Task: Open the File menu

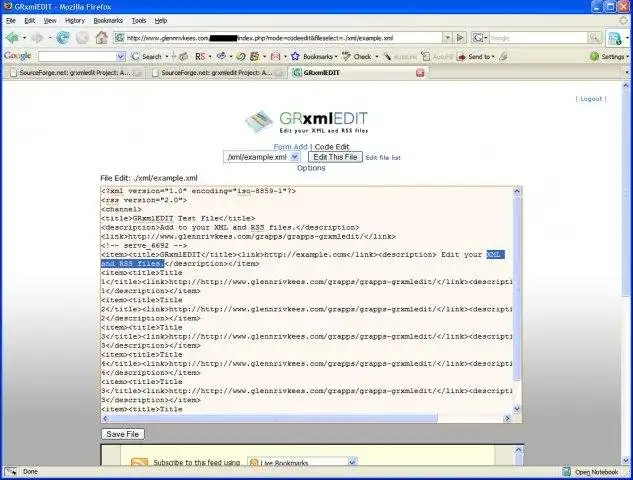Action: 10,21
